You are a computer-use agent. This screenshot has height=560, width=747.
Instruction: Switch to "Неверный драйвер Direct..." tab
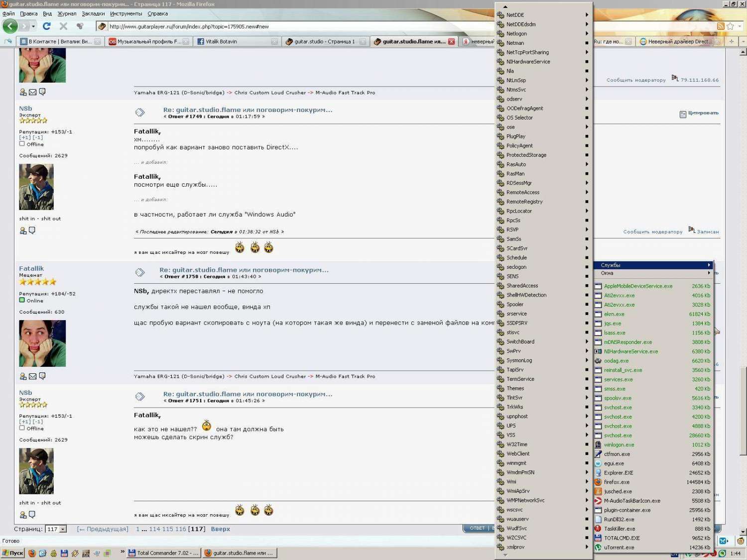click(679, 41)
